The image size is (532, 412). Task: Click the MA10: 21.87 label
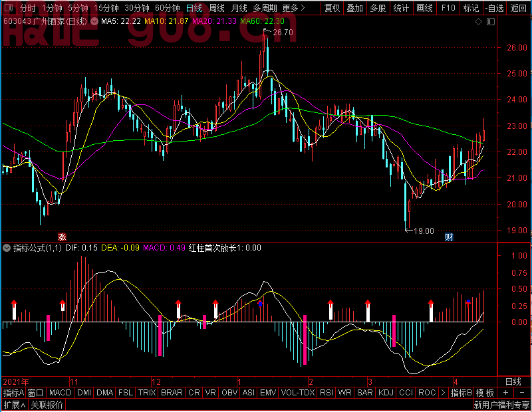tap(166, 21)
